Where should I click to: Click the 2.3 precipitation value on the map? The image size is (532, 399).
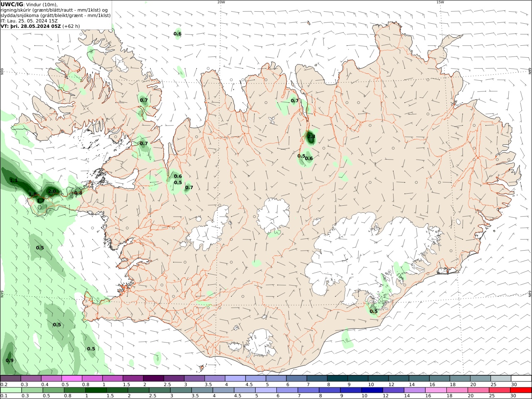point(311,136)
